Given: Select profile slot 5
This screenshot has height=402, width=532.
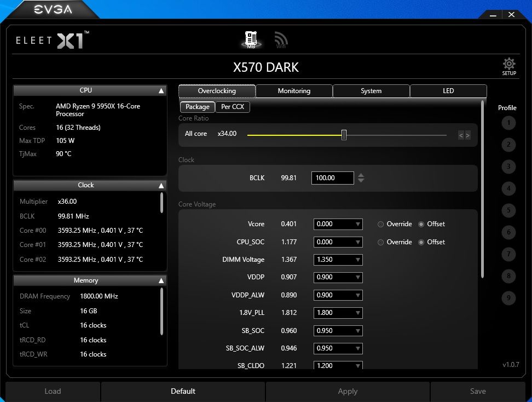Looking at the screenshot, I should (508, 210).
